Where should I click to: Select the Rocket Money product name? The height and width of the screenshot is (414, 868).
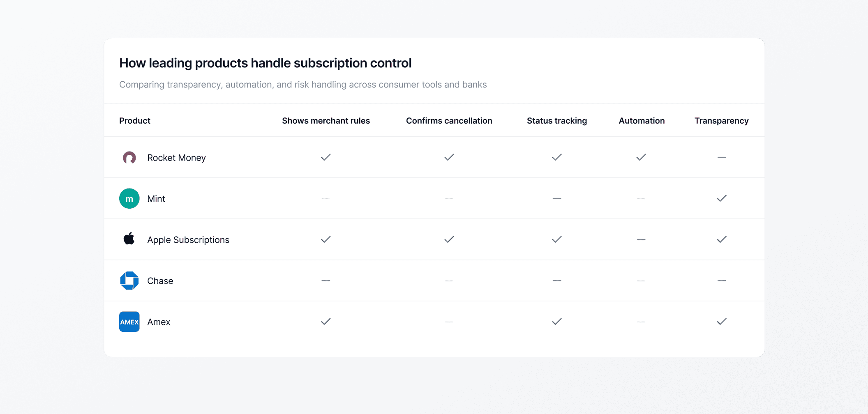click(176, 158)
